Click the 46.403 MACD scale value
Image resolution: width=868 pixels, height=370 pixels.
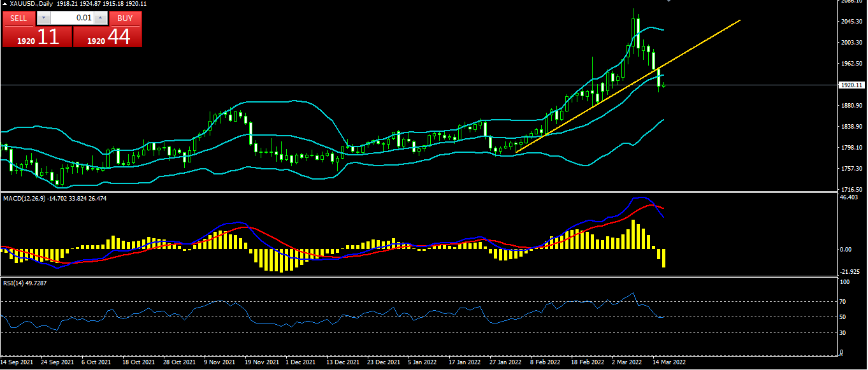[850, 197]
